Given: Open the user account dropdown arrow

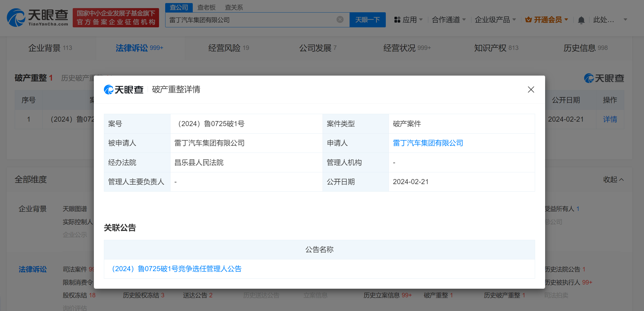Looking at the screenshot, I should [625, 20].
